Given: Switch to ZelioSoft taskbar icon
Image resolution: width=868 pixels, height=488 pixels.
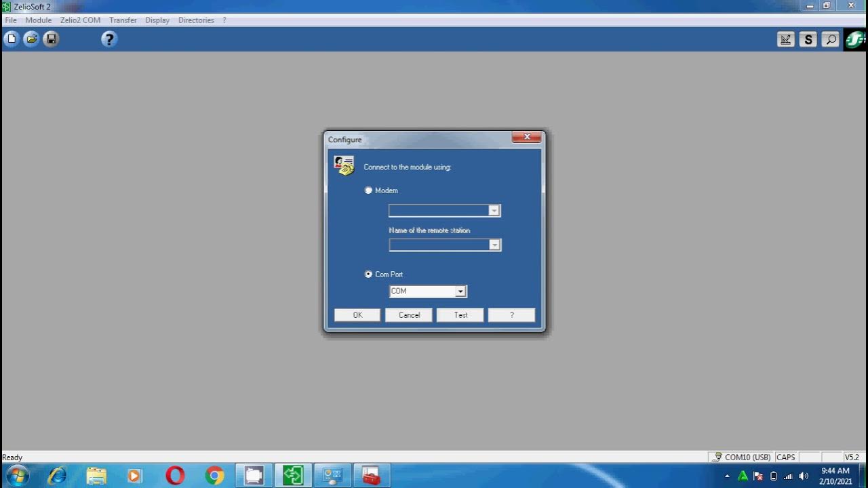Looking at the screenshot, I should pyautogui.click(x=294, y=476).
